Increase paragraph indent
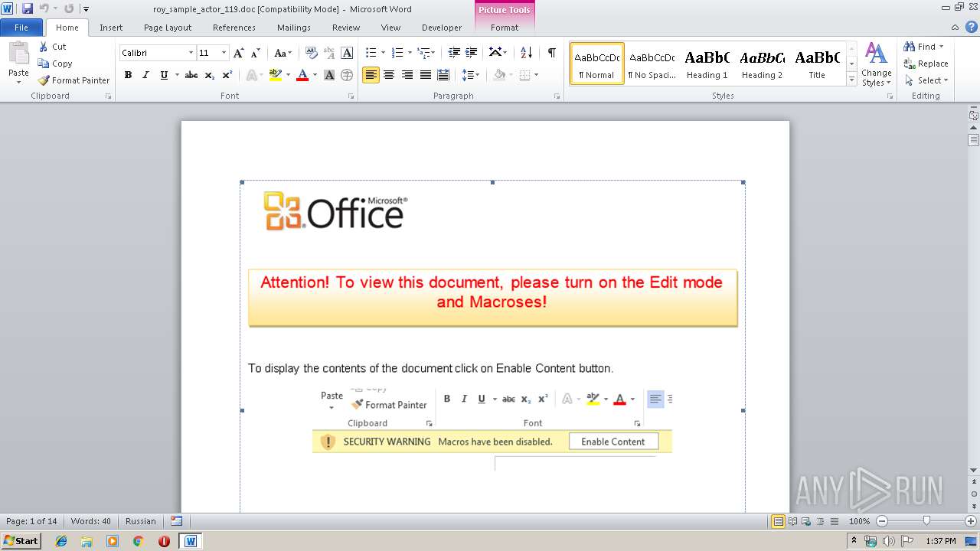 472,53
